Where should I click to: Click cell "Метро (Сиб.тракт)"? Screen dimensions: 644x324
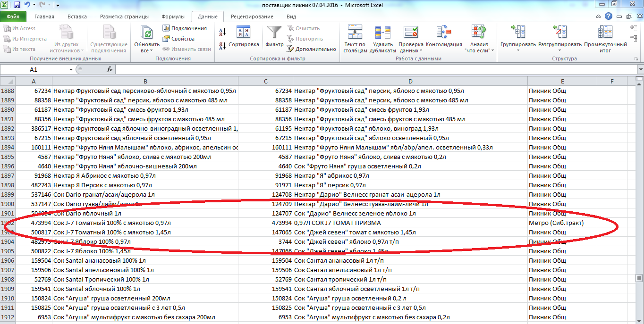click(x=562, y=223)
